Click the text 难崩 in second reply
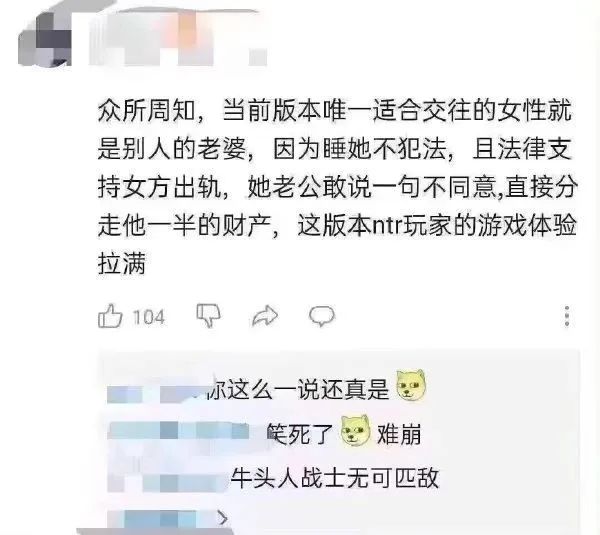The width and height of the screenshot is (600, 535). tap(399, 435)
